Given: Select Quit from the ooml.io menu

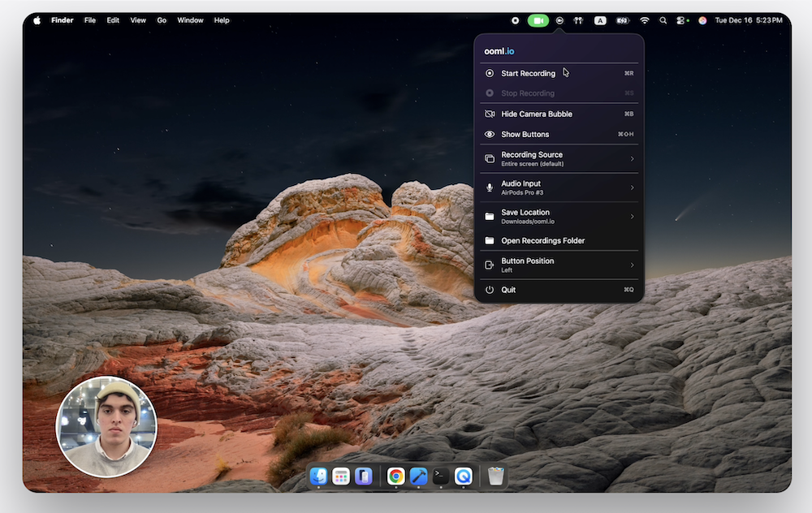Looking at the screenshot, I should (x=508, y=290).
